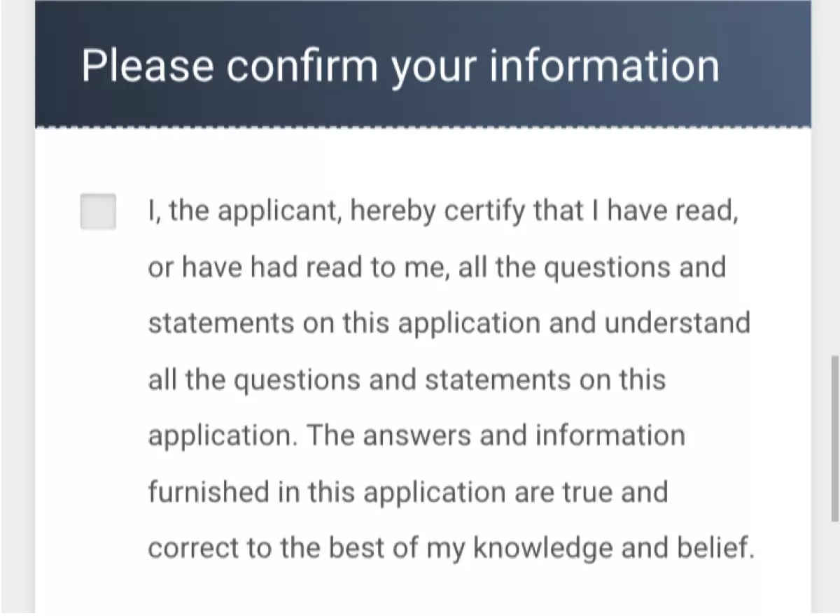This screenshot has height=616, width=840.
Task: Click the 'Please confirm your information' heading
Action: click(x=400, y=66)
